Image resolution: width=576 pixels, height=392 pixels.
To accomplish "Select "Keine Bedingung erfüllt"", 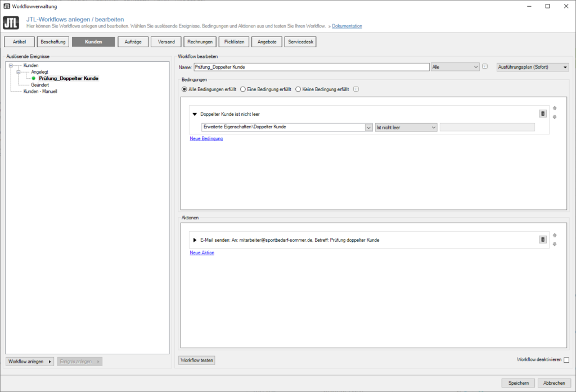I will 299,88.
